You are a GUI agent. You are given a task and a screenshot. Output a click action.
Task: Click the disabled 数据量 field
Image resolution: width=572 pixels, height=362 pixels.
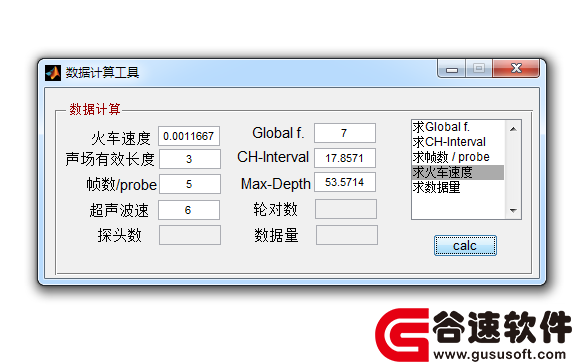(x=347, y=235)
